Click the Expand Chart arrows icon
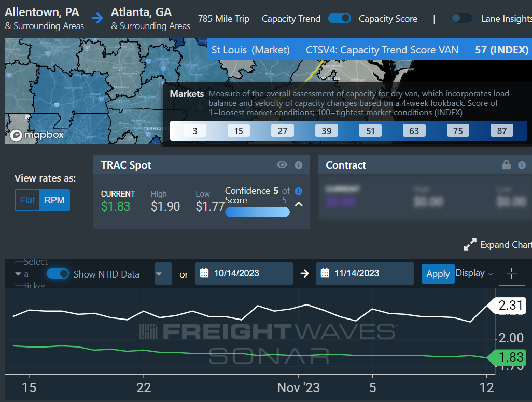The image size is (532, 402). (470, 244)
